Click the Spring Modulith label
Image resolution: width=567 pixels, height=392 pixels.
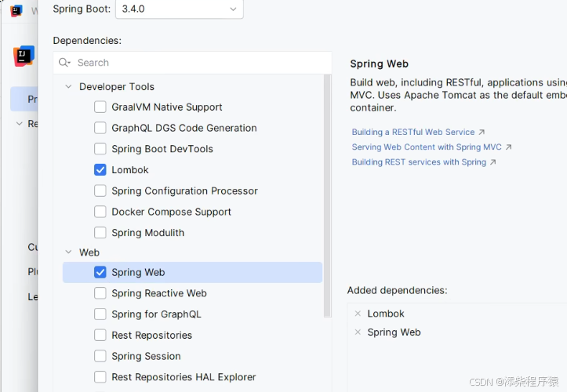click(x=148, y=233)
